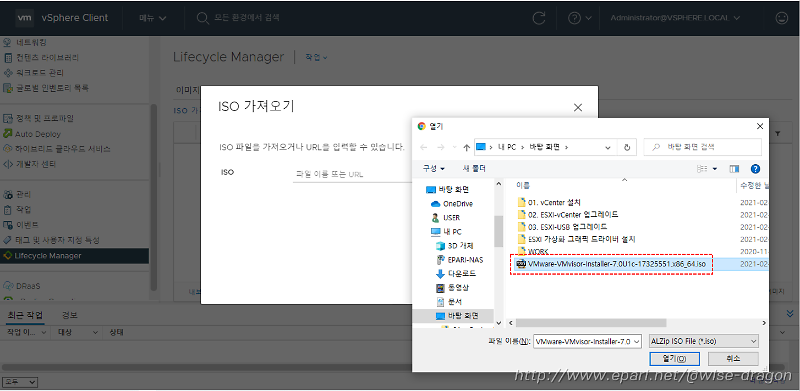The height and width of the screenshot is (391, 800).
Task: Go back in the file dialog
Action: 423,147
